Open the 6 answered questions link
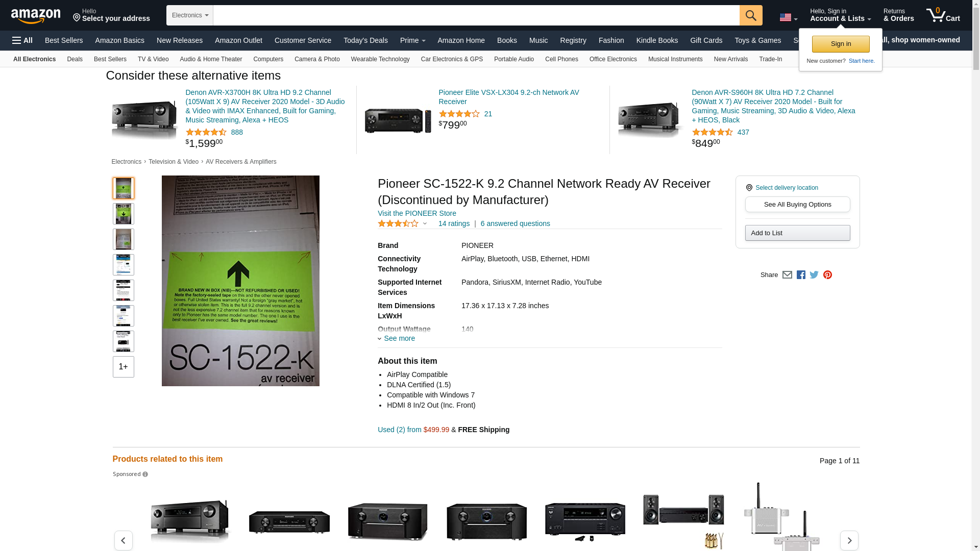980x551 pixels. click(515, 223)
